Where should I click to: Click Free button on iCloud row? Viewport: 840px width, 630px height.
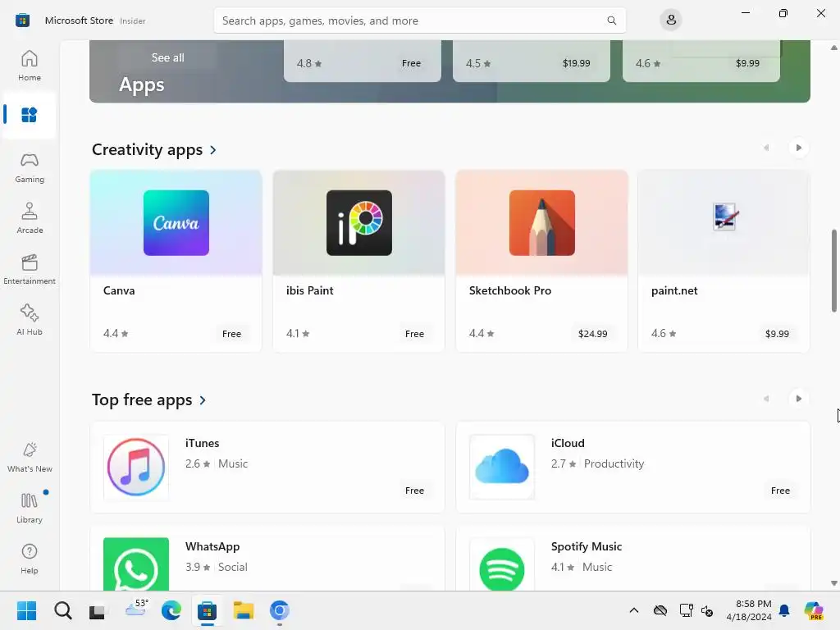[781, 491]
